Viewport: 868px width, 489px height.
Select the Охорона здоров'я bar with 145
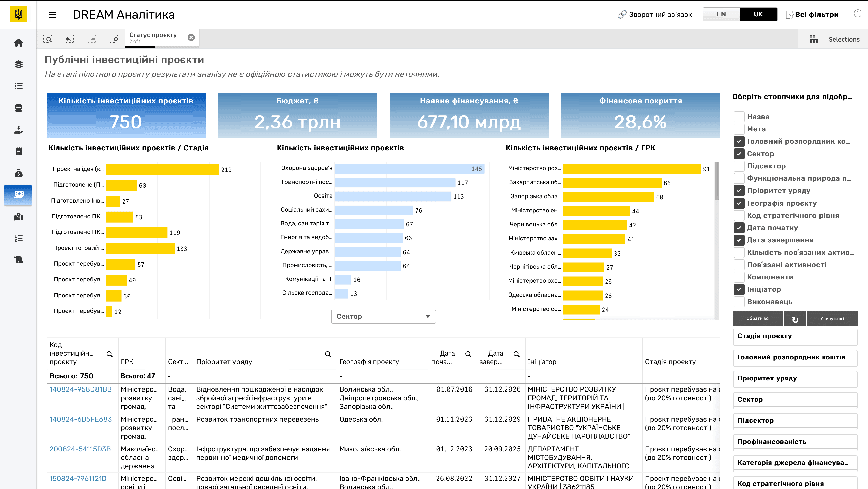point(409,169)
